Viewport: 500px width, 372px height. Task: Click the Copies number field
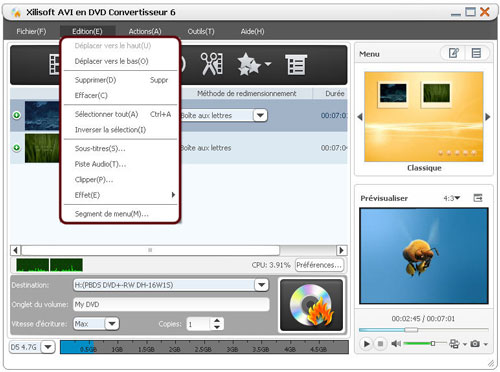tap(199, 324)
